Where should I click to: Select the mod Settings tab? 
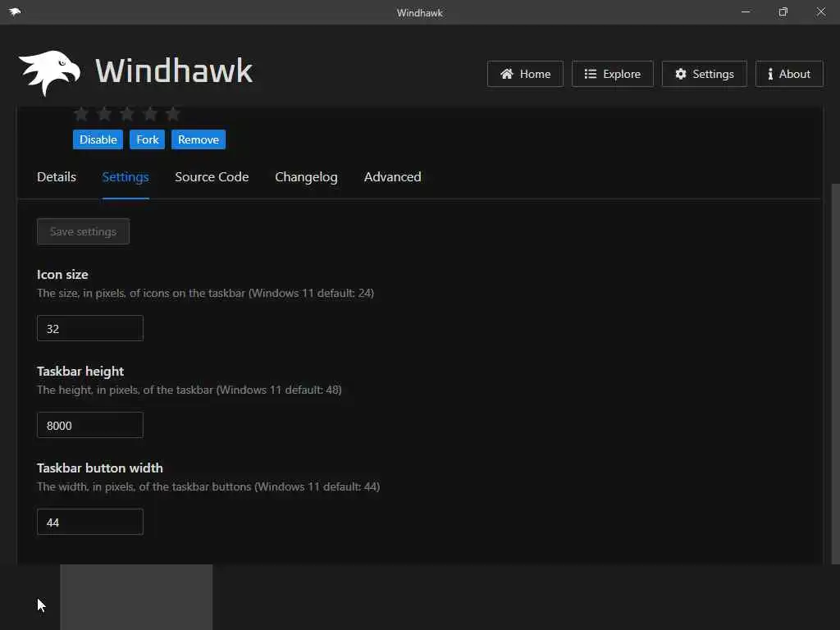click(126, 177)
